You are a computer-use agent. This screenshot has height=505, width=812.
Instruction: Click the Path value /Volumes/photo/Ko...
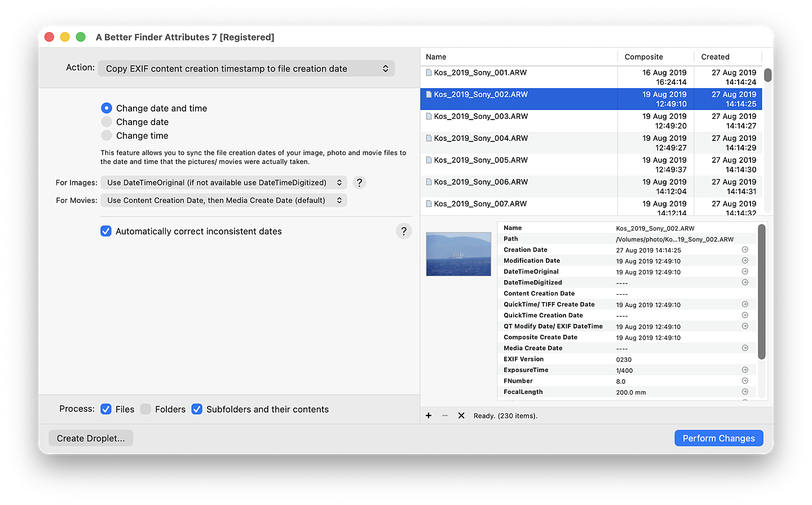point(675,240)
